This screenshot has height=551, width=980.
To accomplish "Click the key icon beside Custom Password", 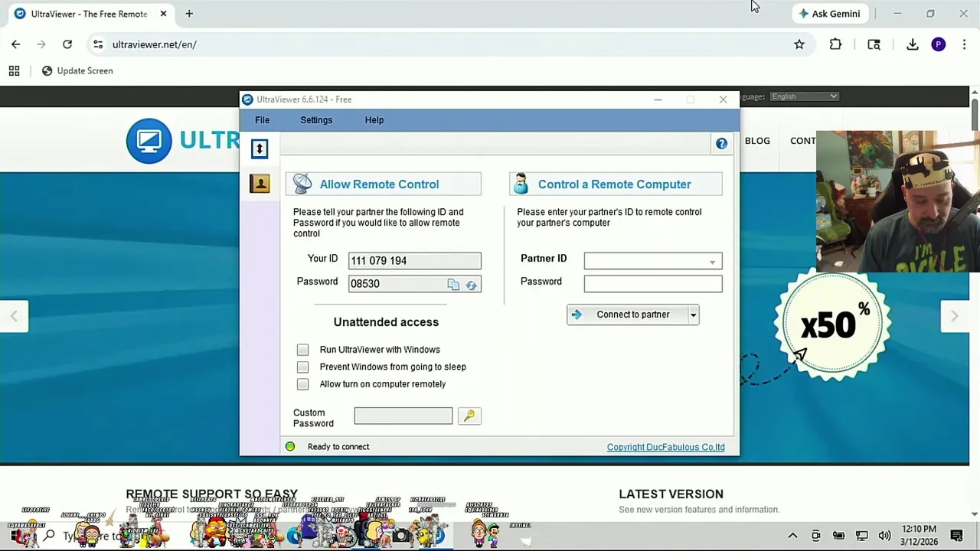I will coord(469,416).
